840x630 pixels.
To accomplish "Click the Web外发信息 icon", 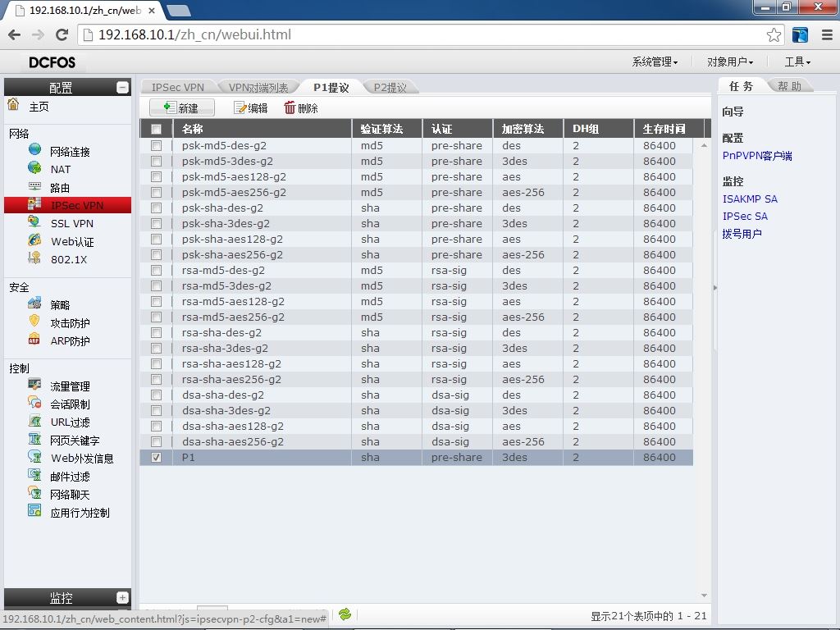I will tap(34, 457).
